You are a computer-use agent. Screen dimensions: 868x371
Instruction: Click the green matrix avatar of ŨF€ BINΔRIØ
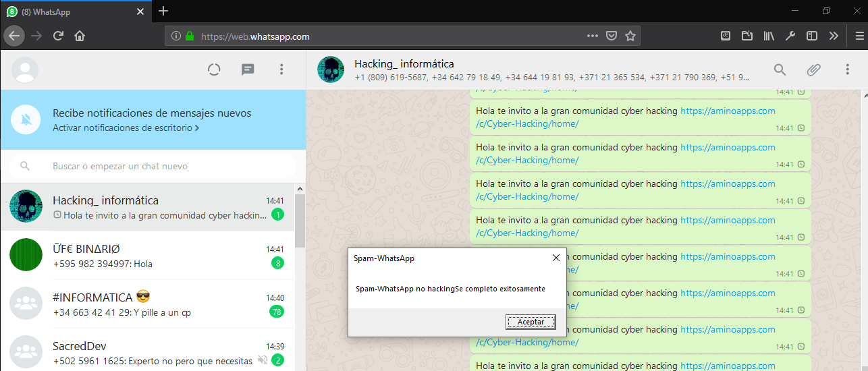point(26,255)
